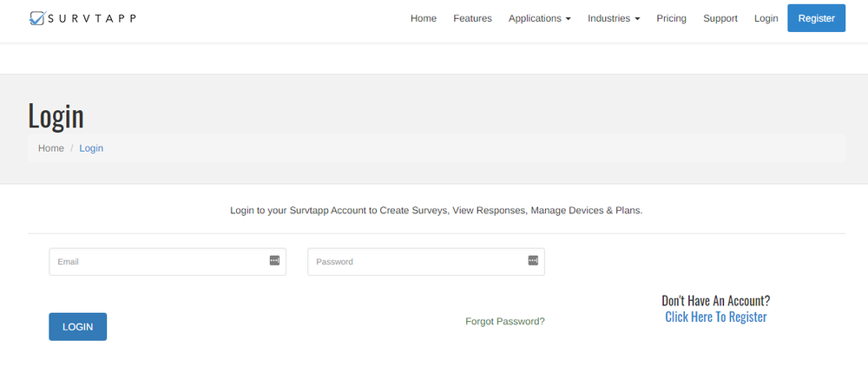Click the 'Login to your Survtapp Account' description
Screen dimensions: 868x379
[x=437, y=211]
